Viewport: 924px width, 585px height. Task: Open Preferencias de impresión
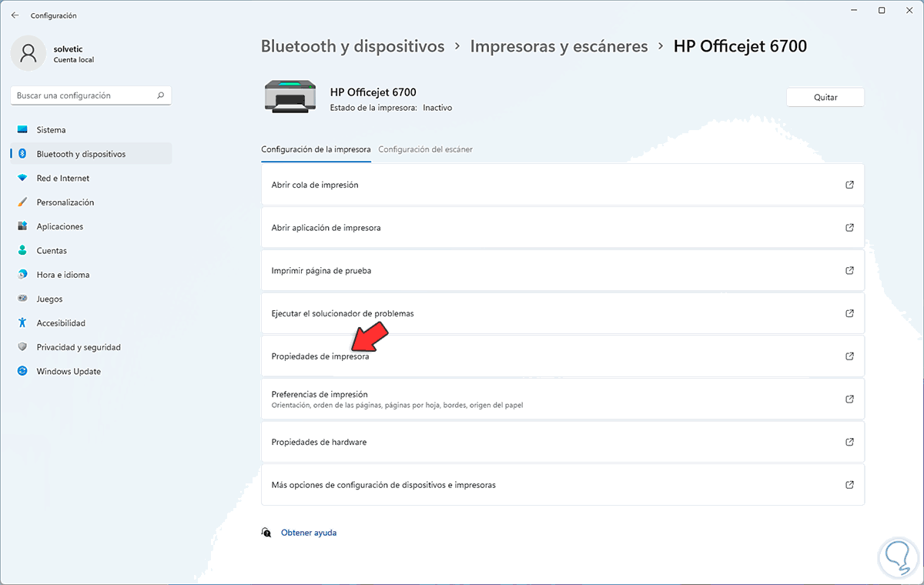click(563, 399)
